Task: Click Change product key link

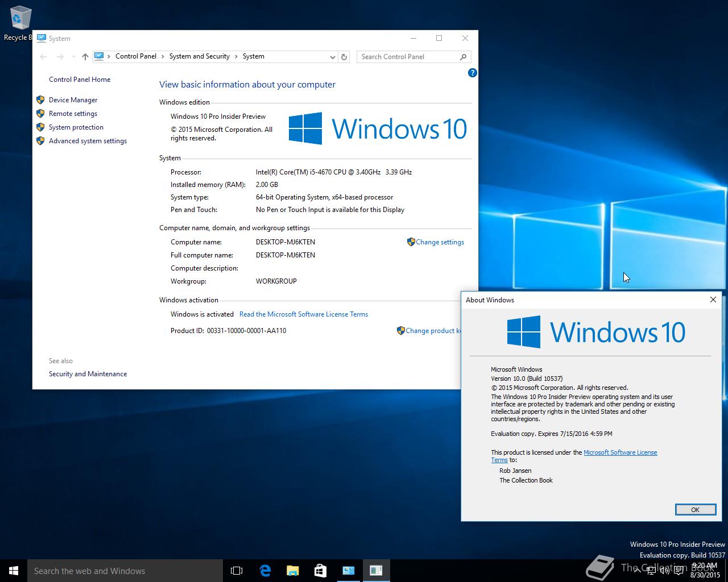Action: click(x=433, y=331)
